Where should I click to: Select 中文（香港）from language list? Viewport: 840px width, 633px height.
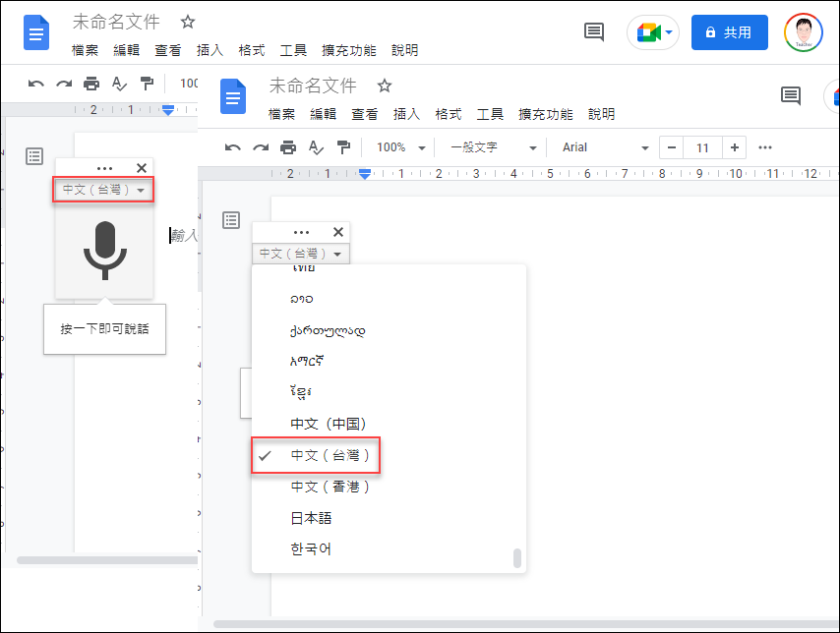click(389, 487)
